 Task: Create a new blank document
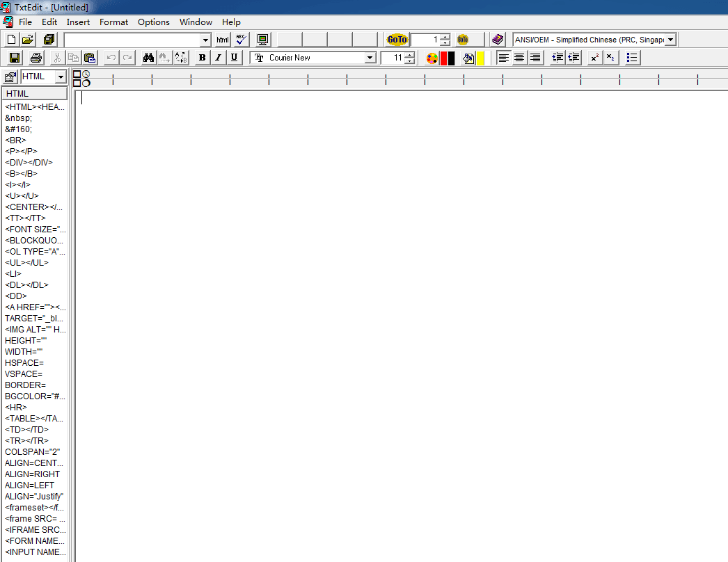(x=12, y=40)
